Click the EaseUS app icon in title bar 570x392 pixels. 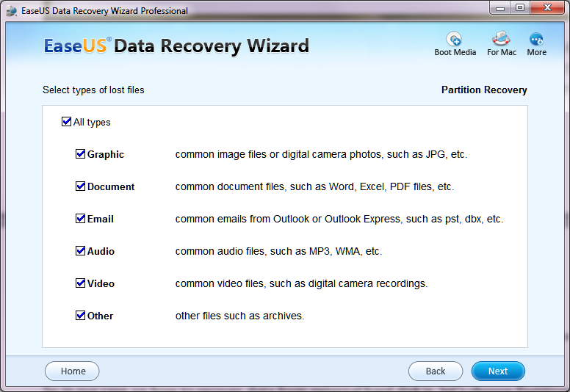(12, 11)
